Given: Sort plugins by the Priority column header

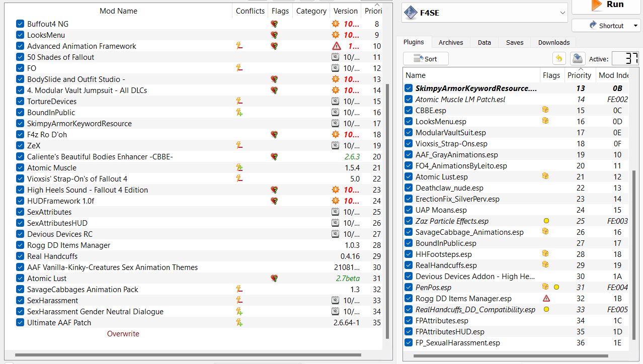Looking at the screenshot, I should [x=579, y=75].
